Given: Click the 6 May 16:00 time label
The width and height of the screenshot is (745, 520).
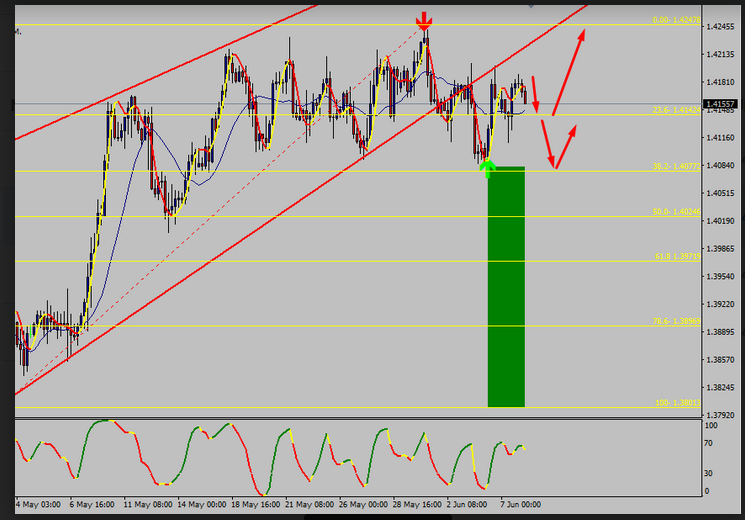Looking at the screenshot, I should (x=90, y=504).
